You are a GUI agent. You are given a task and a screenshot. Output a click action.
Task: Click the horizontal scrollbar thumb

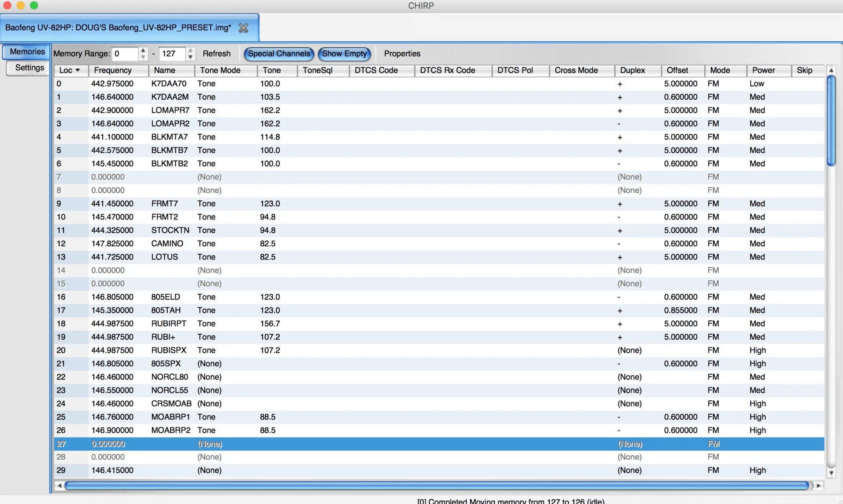pyautogui.click(x=437, y=486)
